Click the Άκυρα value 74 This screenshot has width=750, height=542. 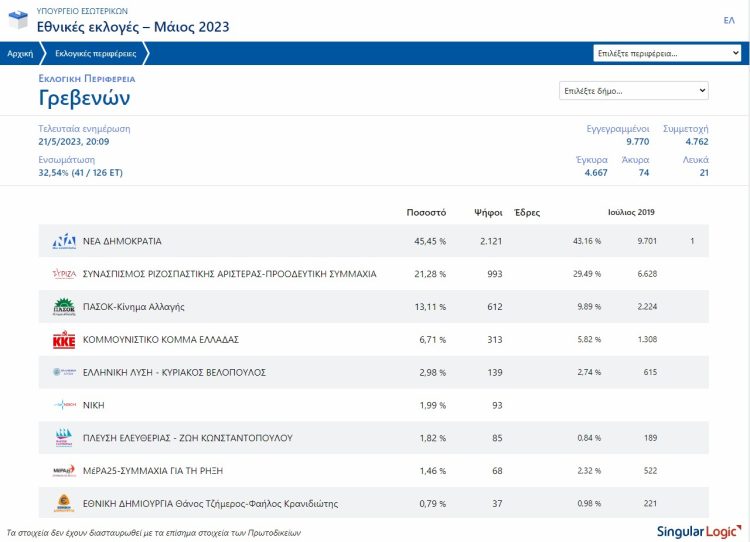click(644, 173)
